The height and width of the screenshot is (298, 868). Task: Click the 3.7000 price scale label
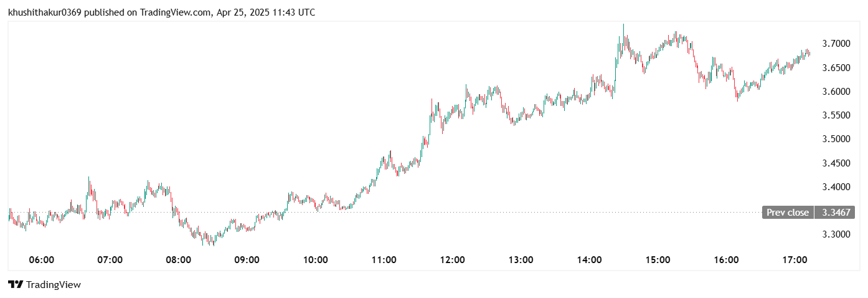pyautogui.click(x=835, y=44)
